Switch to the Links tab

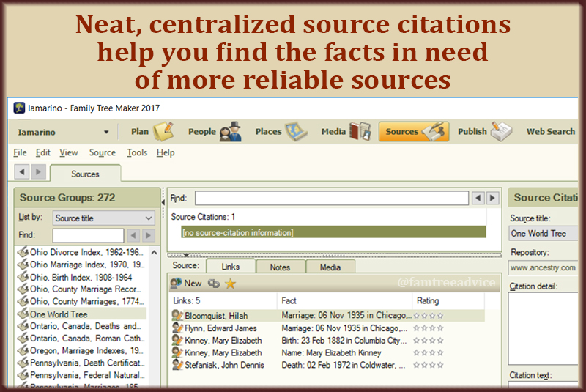coord(230,267)
